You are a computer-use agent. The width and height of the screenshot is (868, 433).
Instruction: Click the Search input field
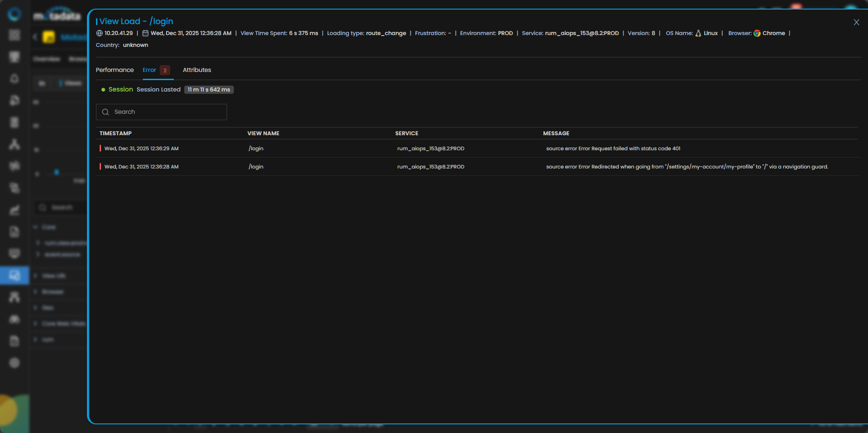click(x=168, y=112)
